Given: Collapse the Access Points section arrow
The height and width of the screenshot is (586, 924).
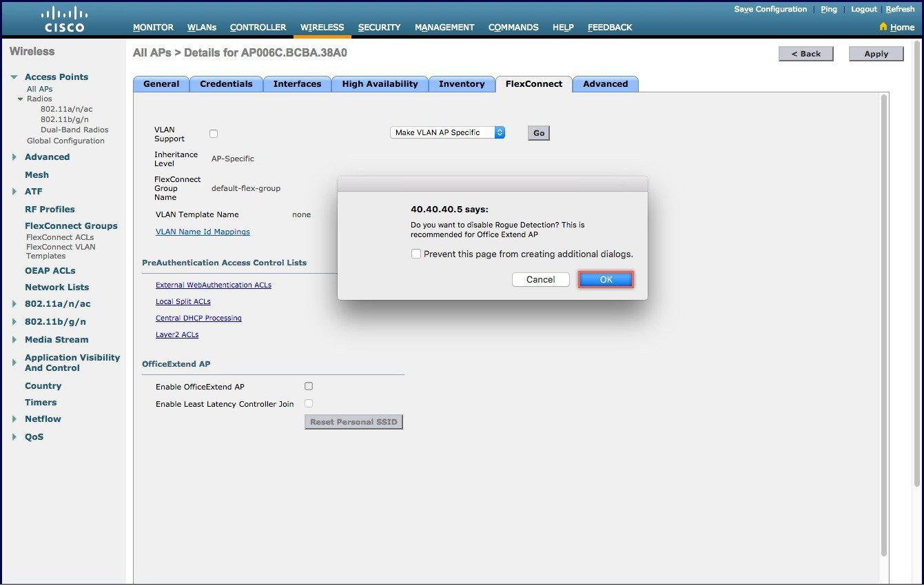Looking at the screenshot, I should [14, 77].
